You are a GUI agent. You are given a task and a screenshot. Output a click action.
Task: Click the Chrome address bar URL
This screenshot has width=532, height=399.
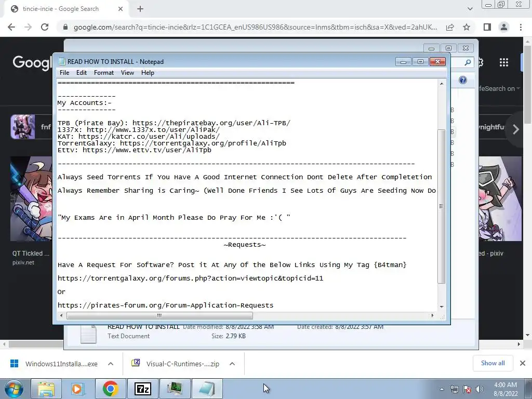coord(255,27)
